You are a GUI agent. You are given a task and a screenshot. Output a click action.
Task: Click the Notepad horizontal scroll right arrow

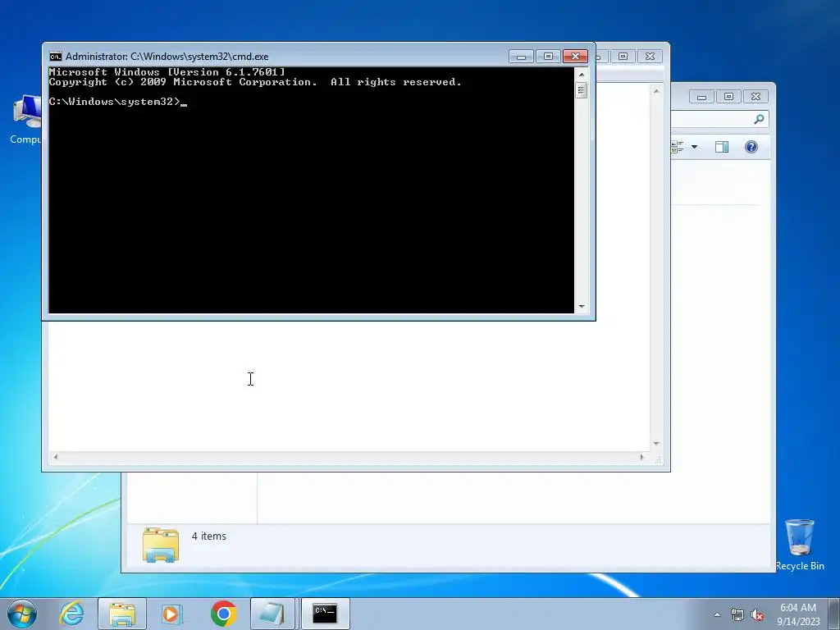tap(642, 457)
